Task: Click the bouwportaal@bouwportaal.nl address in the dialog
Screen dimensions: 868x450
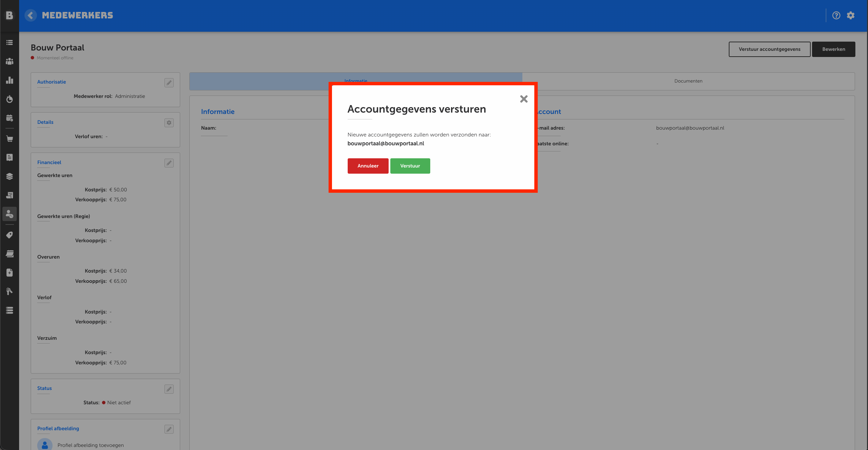Action: (x=386, y=143)
